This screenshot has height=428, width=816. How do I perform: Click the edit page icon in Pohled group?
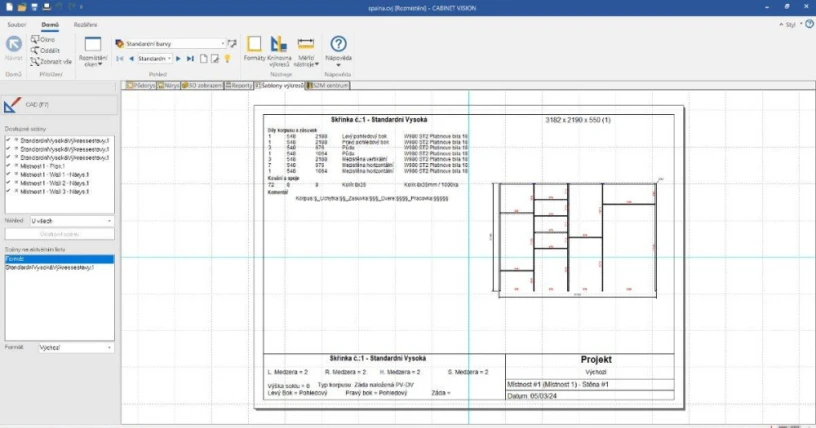coord(215,59)
